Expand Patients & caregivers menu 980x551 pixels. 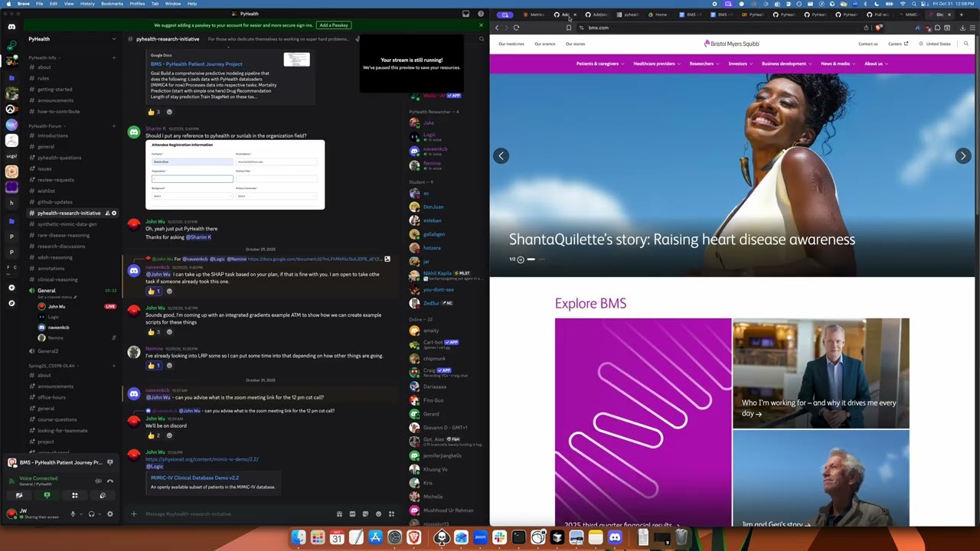[599, 64]
